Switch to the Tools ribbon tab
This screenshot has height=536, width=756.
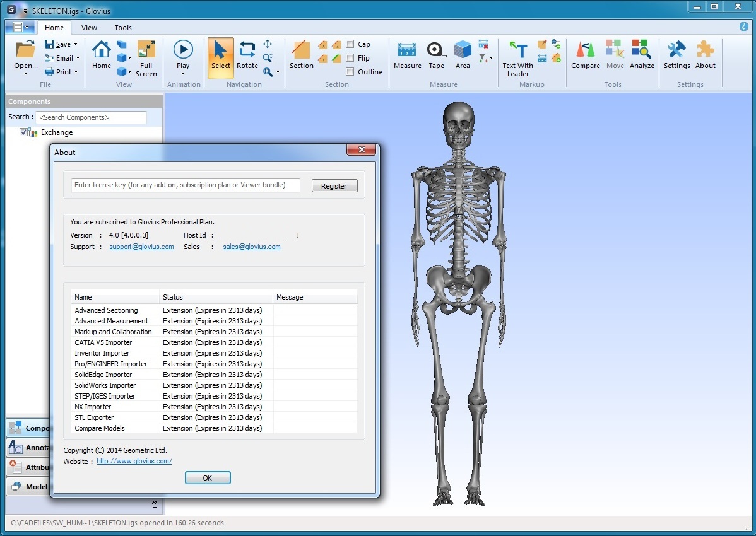[123, 28]
